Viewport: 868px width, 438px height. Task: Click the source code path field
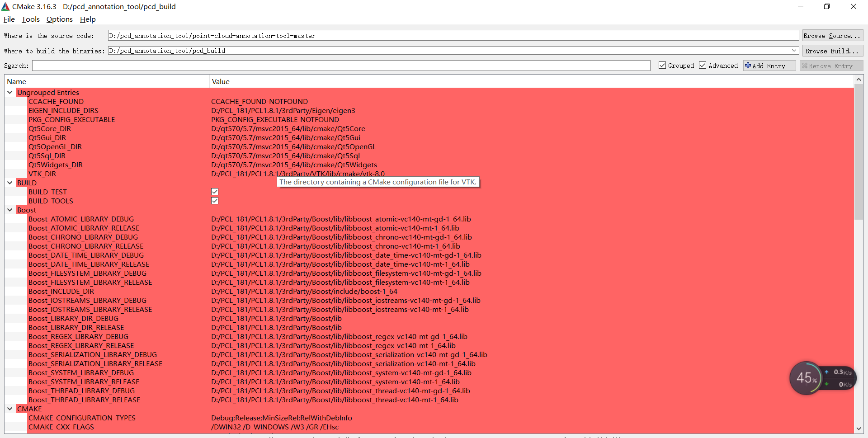453,36
